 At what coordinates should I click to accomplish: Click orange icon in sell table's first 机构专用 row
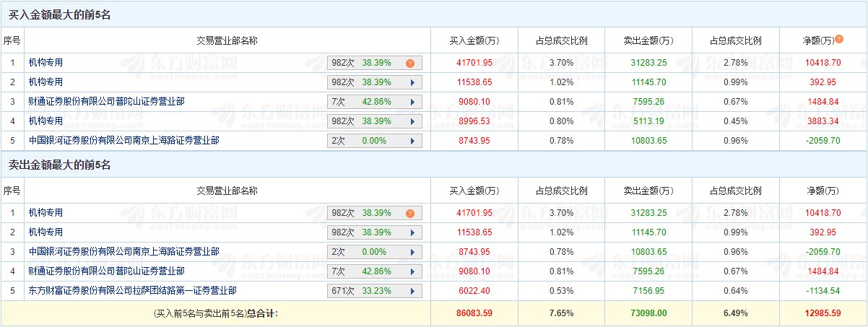409,213
